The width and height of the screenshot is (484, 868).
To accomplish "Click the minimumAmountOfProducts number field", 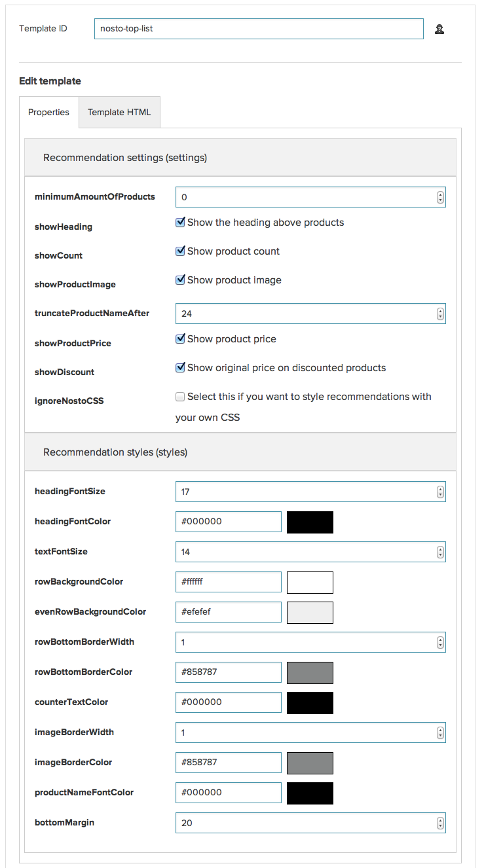I will click(x=310, y=197).
